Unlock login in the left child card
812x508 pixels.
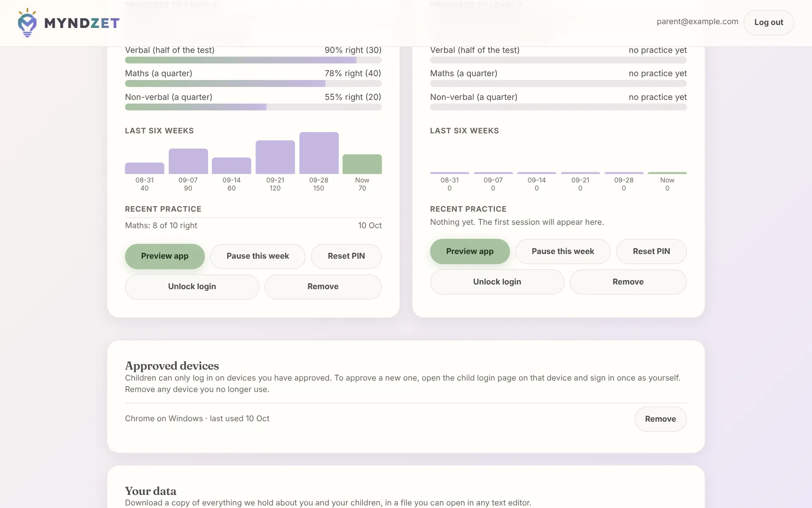(192, 287)
